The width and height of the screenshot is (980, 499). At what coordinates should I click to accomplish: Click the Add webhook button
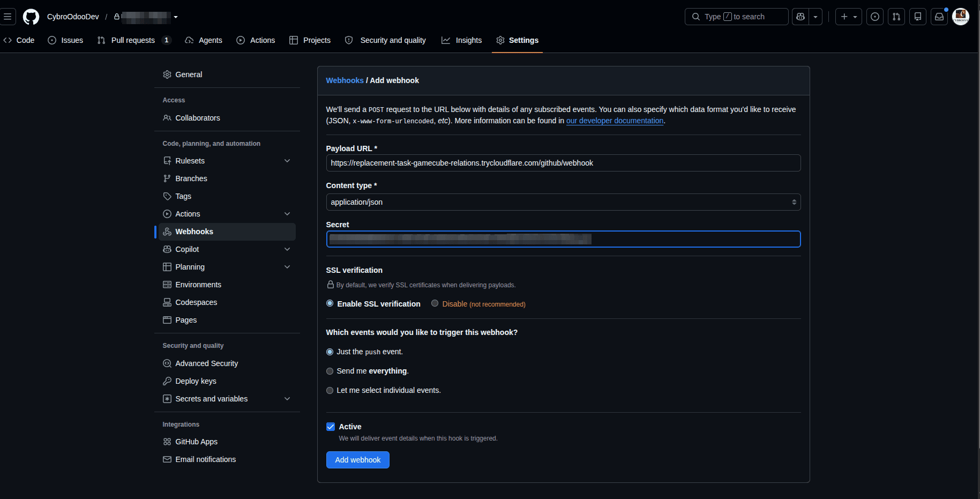358,460
